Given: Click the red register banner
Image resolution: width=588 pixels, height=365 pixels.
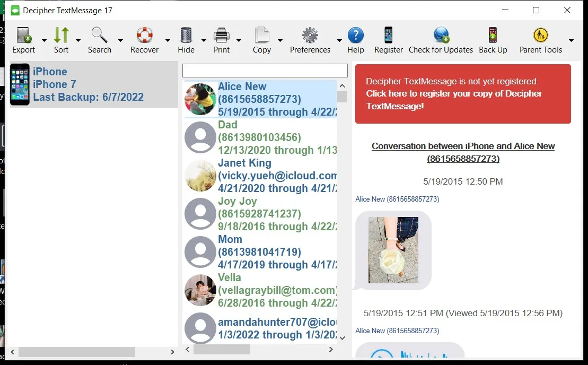Looking at the screenshot, I should point(463,94).
